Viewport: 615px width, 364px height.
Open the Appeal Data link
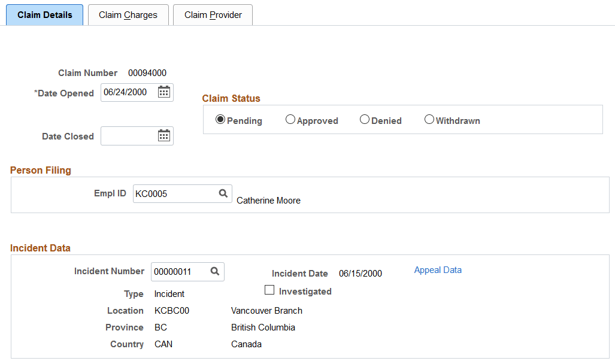pos(438,270)
